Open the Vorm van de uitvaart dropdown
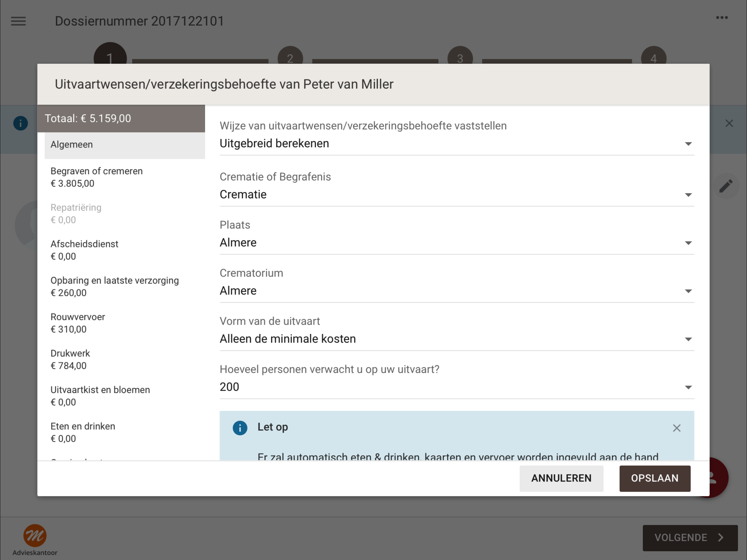This screenshot has width=747, height=560. click(457, 339)
